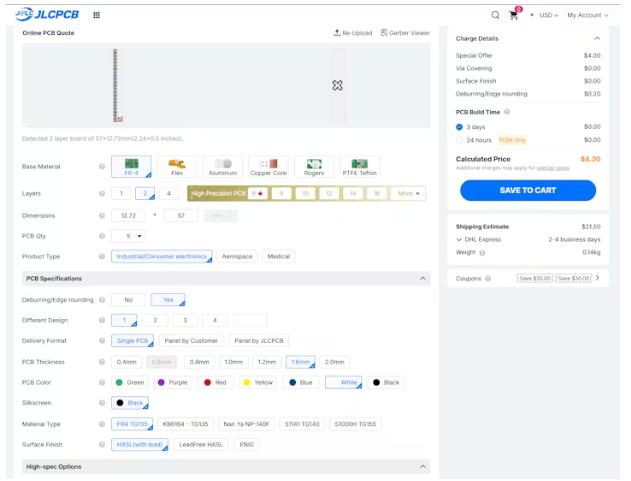This screenshot has width=631, height=481.
Task: Open the shopping cart icon
Action: pyautogui.click(x=514, y=15)
